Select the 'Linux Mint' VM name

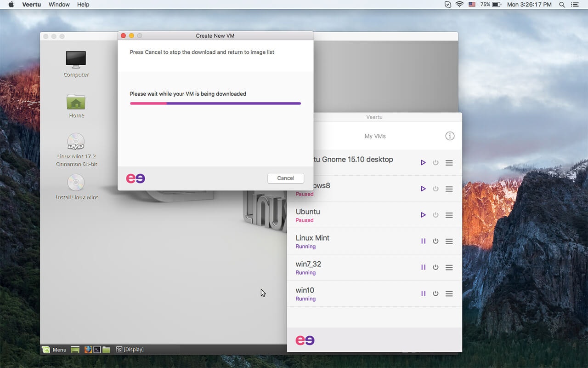[312, 238]
